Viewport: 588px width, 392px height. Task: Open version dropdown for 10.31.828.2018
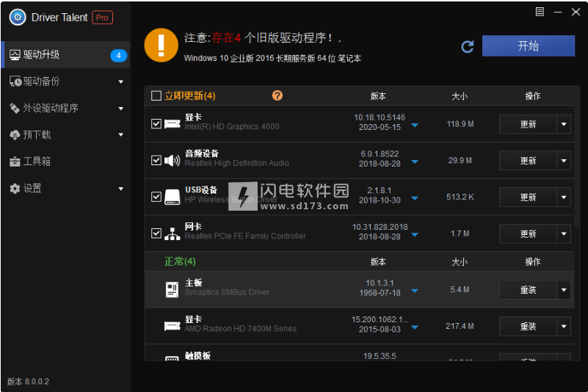(415, 235)
